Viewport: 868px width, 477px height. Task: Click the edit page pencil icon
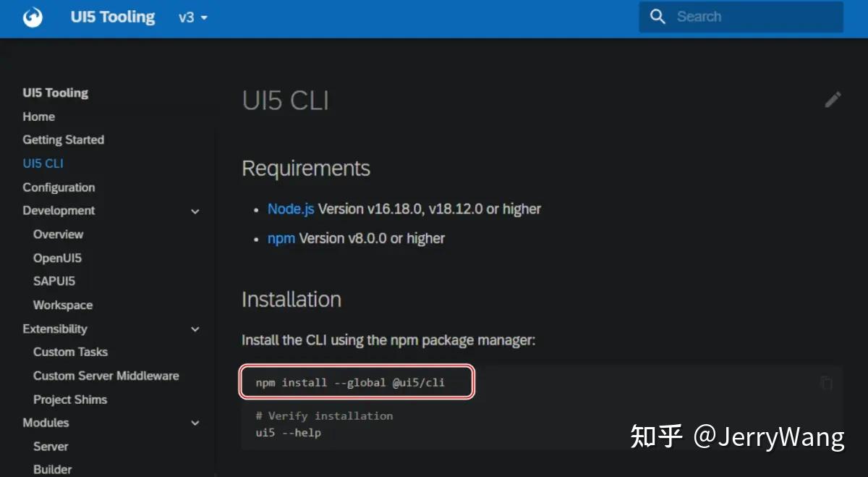[x=833, y=99]
